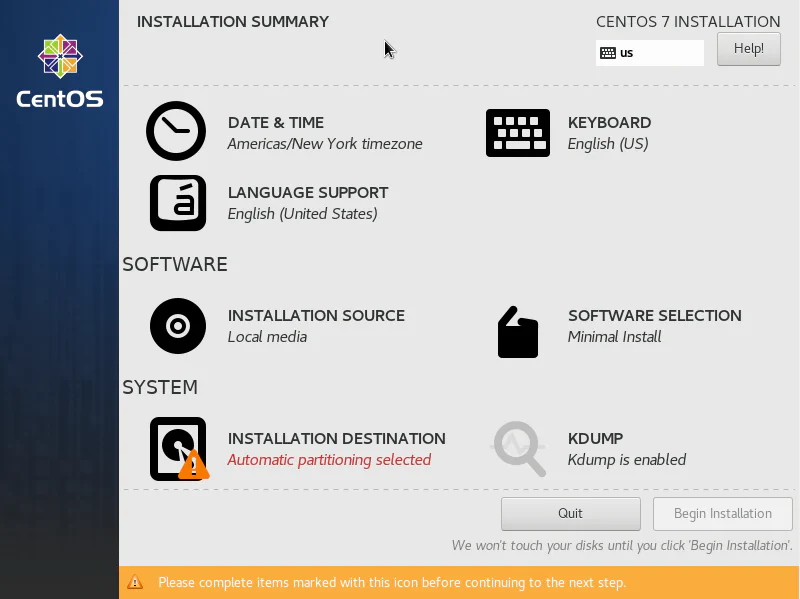Screen dimensions: 800x599
Task: Click the Quit button
Action: (x=570, y=514)
